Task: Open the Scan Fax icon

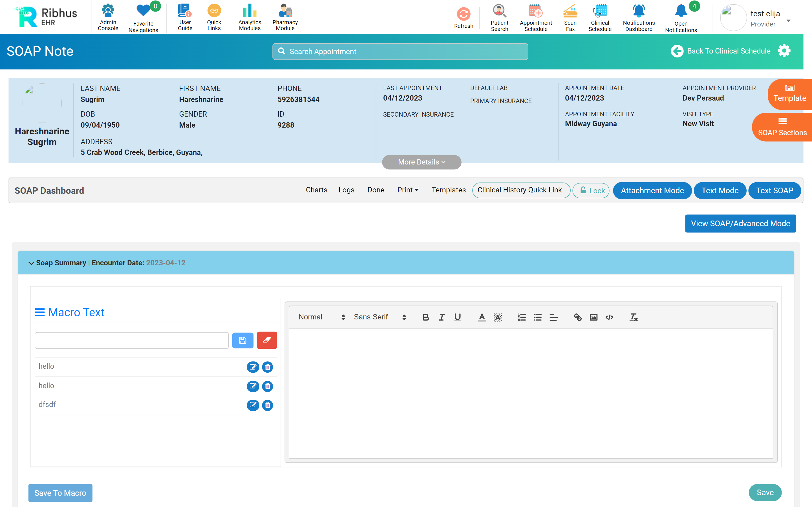Action: click(x=570, y=11)
